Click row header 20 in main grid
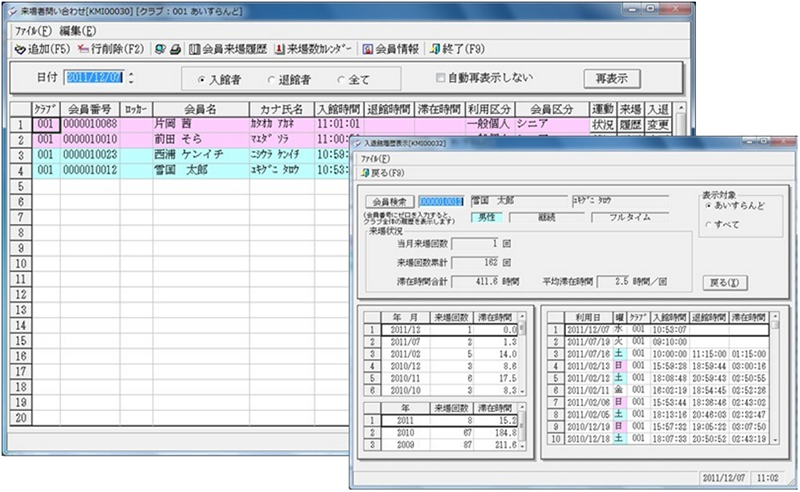 pos(21,417)
